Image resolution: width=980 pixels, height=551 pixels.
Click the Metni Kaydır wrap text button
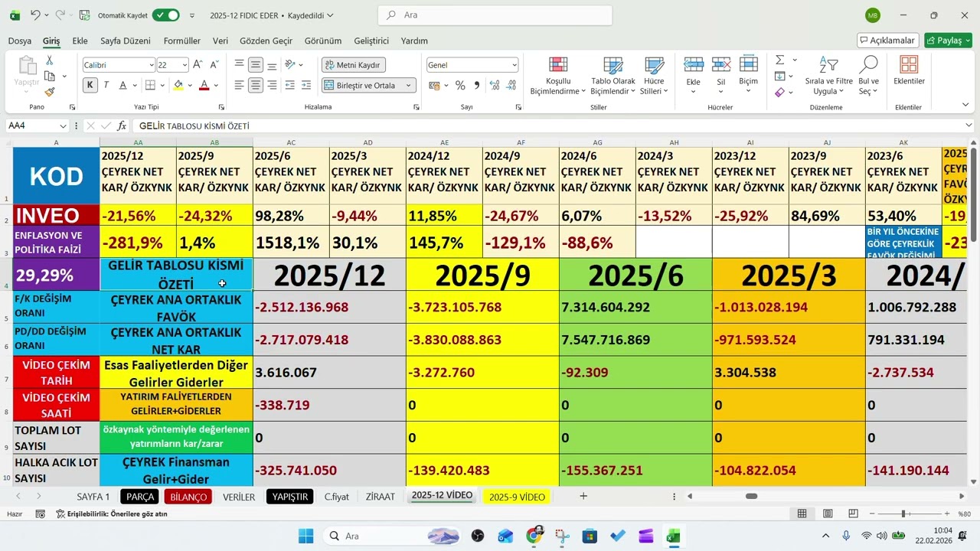pyautogui.click(x=353, y=65)
